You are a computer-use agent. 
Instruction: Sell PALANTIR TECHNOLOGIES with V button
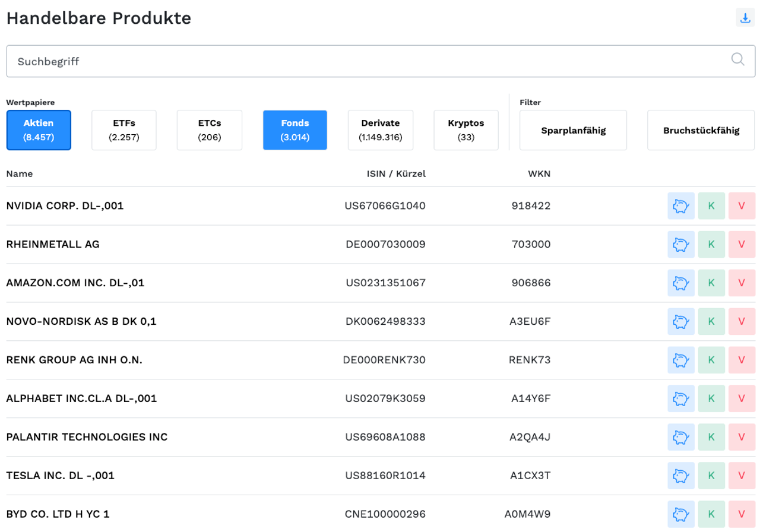pos(742,437)
